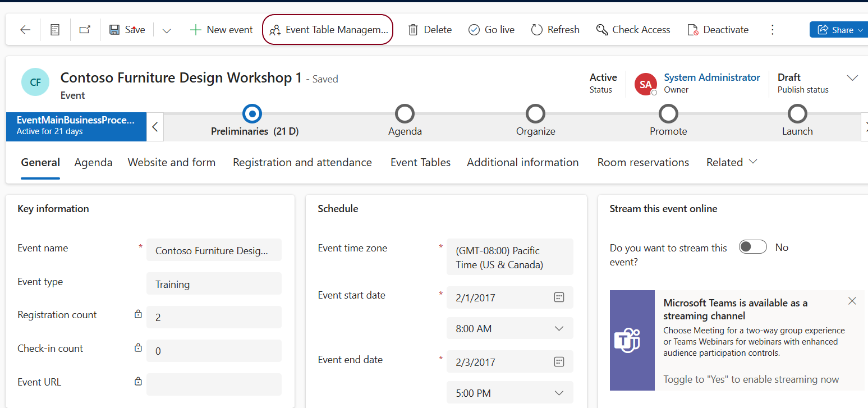Collapse the process bar with left chevron
This screenshot has width=868, height=408.
click(155, 127)
